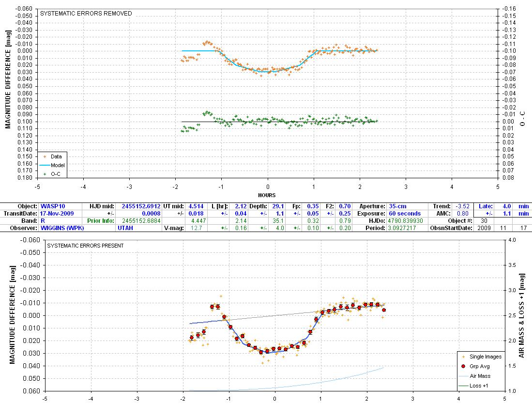Select the Air Mass legend entry

(475, 376)
